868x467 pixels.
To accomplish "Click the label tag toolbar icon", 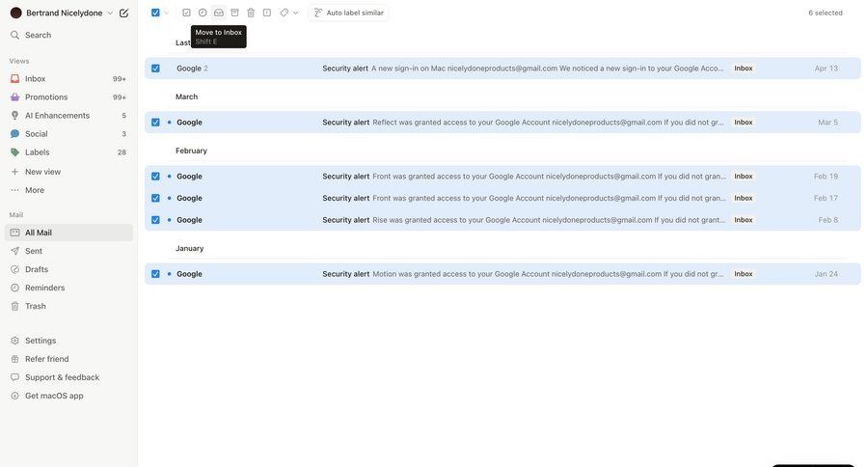I will point(284,13).
